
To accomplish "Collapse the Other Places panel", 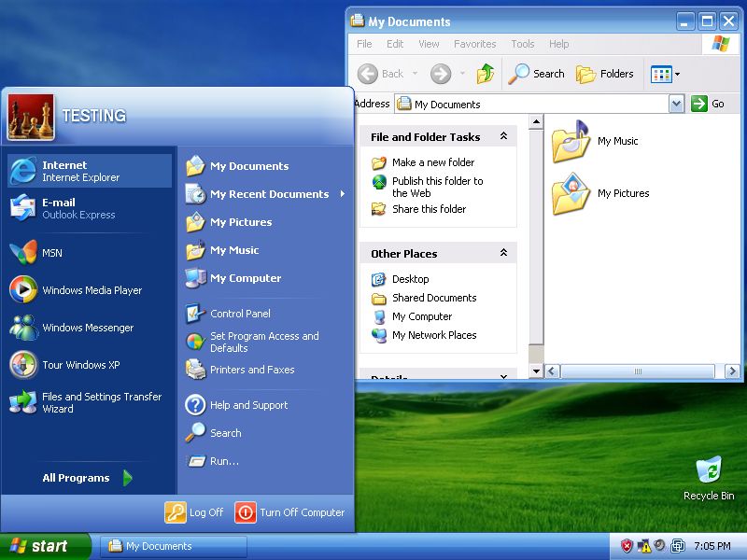I will 503,253.
